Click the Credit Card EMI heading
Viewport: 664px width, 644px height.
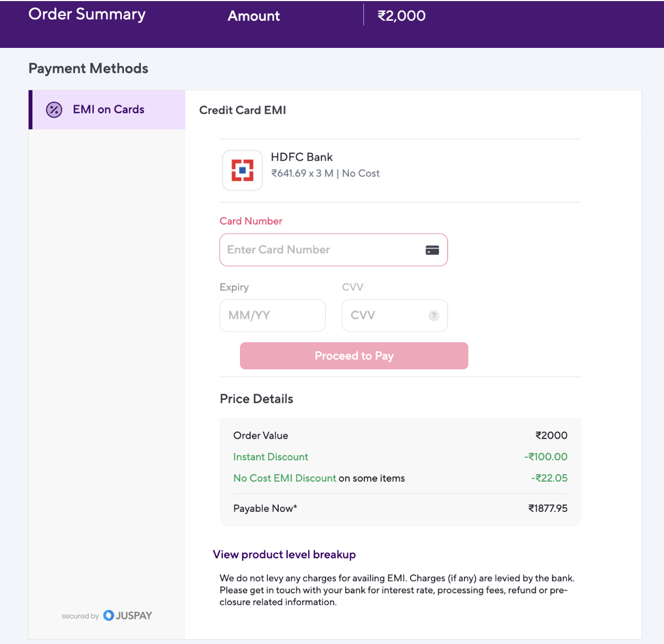point(243,110)
